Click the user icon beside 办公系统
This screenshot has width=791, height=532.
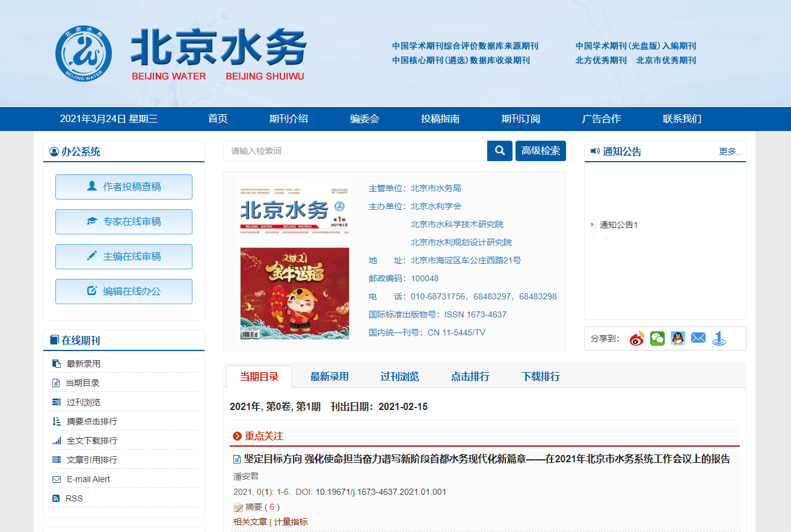54,151
